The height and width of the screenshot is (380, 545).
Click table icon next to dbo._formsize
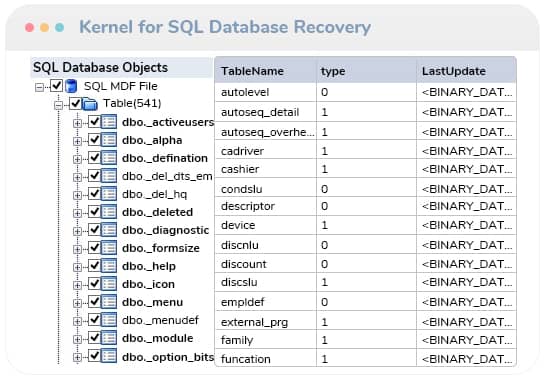coord(109,248)
